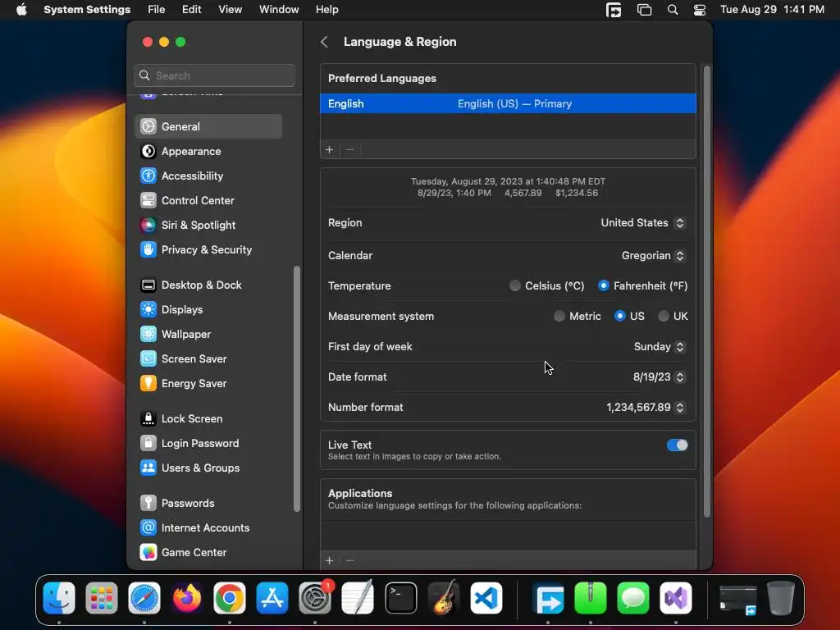840x630 pixels.
Task: Open Number format dropdown
Action: point(646,408)
